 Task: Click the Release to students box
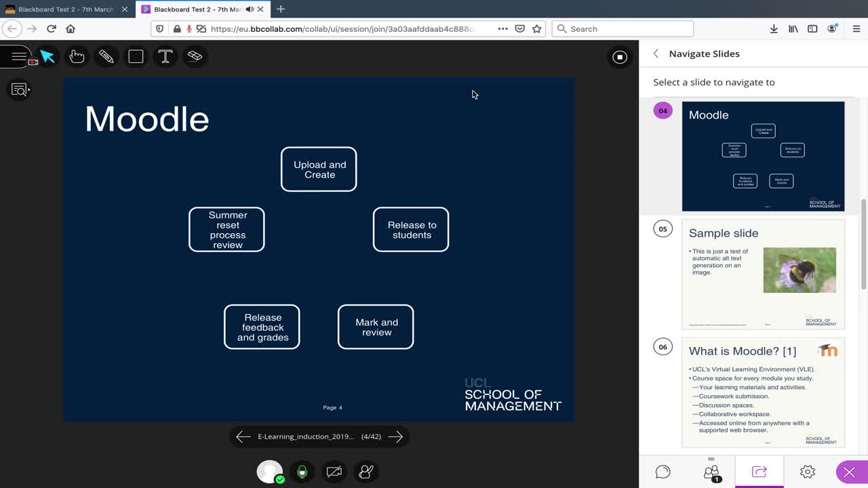click(411, 230)
